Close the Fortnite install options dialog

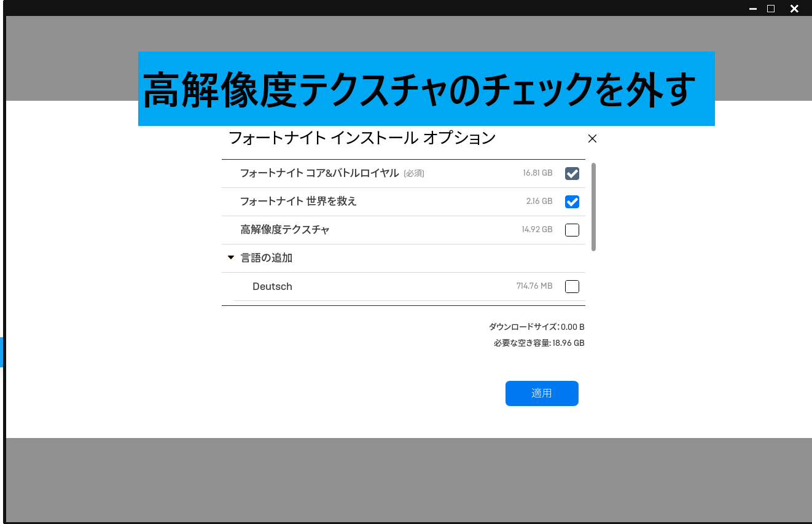(592, 139)
